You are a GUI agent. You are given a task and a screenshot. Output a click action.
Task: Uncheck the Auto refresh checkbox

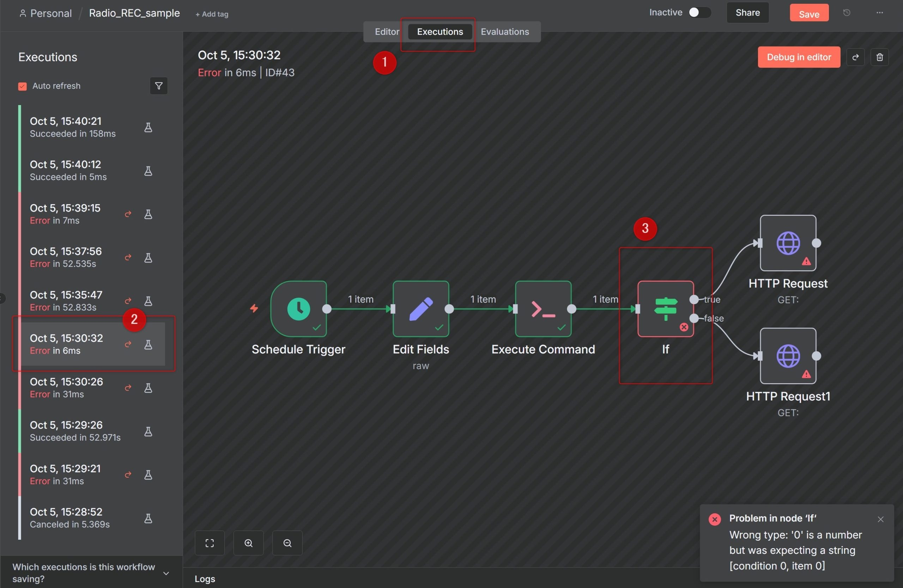point(22,86)
